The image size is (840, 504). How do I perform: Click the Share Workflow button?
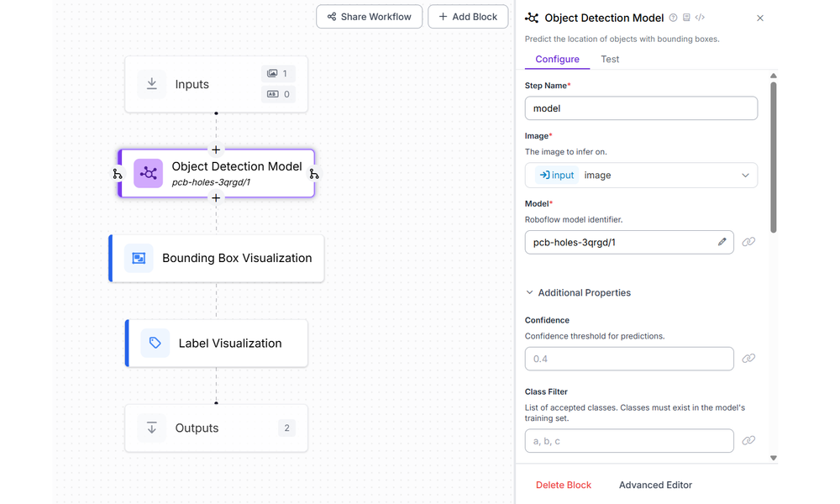pos(369,16)
